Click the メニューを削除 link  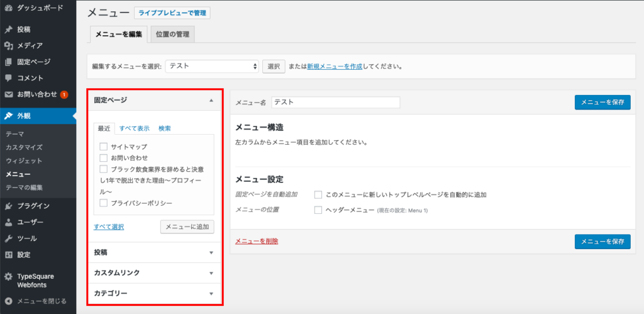(257, 241)
